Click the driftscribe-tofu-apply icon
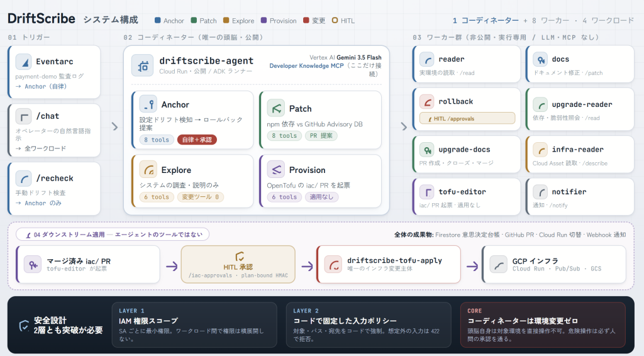The image size is (644, 356). pos(333,265)
